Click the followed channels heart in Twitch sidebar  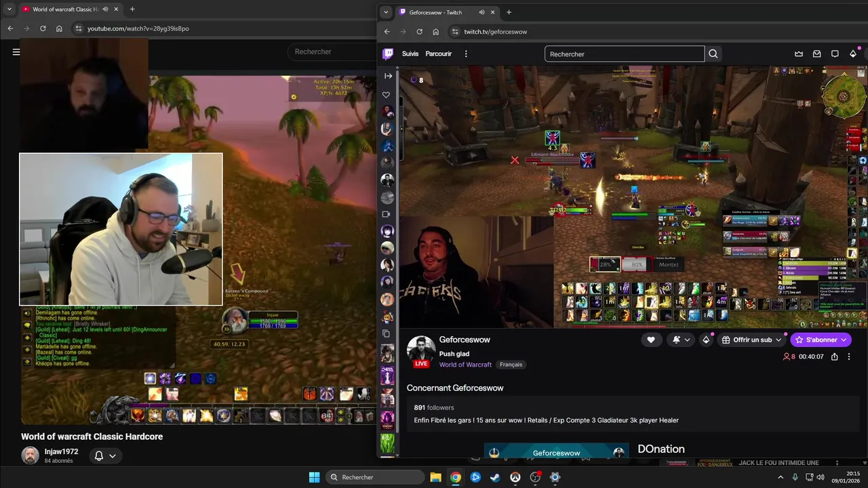click(x=387, y=95)
